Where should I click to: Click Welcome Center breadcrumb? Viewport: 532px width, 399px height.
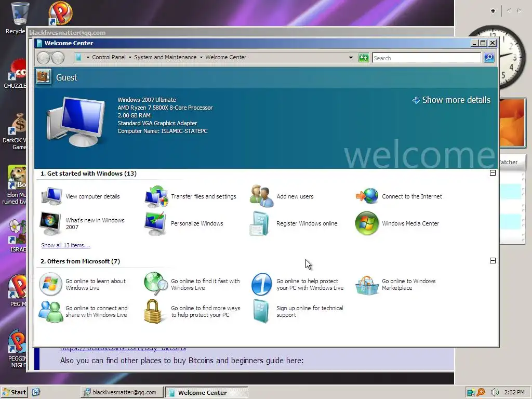coord(225,57)
